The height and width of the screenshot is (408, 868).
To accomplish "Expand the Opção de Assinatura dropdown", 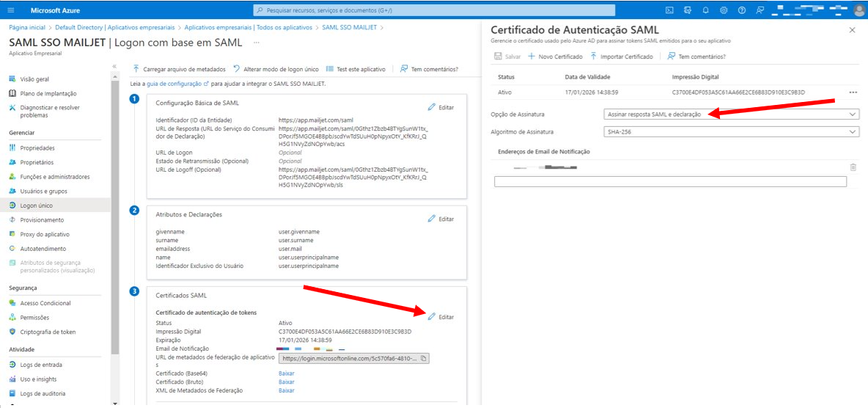I will pos(731,114).
